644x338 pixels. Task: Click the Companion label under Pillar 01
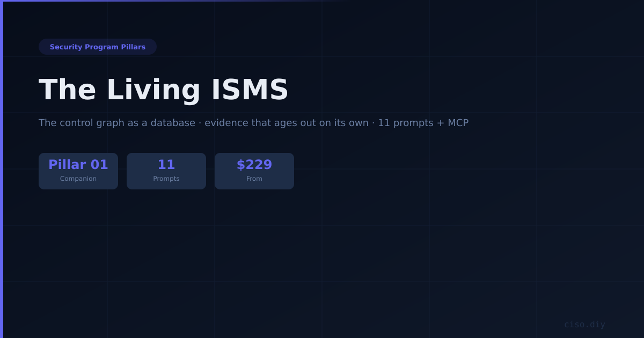coord(78,179)
